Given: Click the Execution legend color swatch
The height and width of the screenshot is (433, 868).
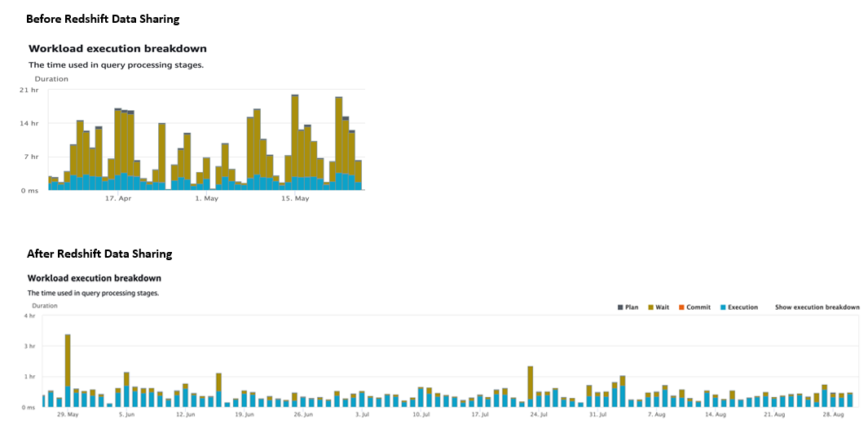Looking at the screenshot, I should tap(723, 307).
